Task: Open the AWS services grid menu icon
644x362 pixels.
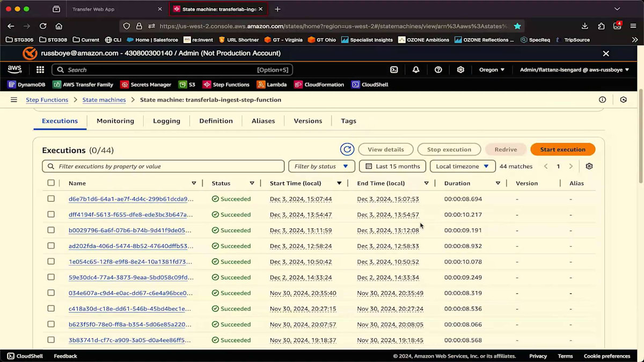Action: [40, 70]
